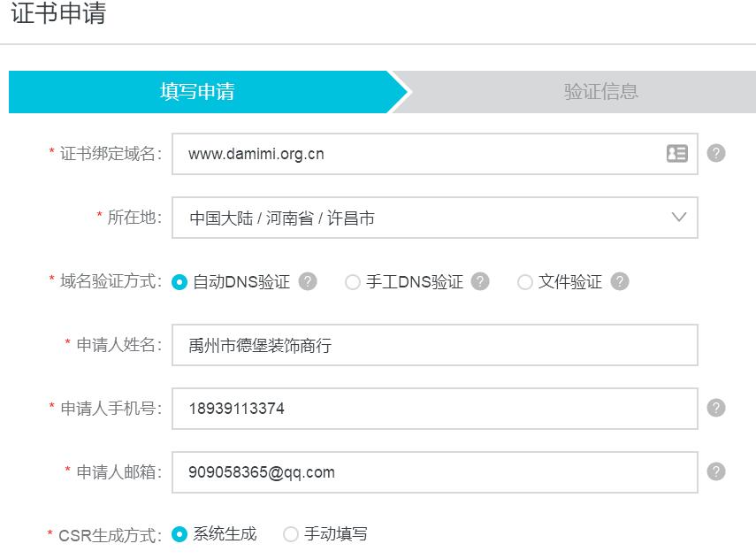Choose 手动填写 for CSR generation
756x559 pixels.
coord(291,534)
